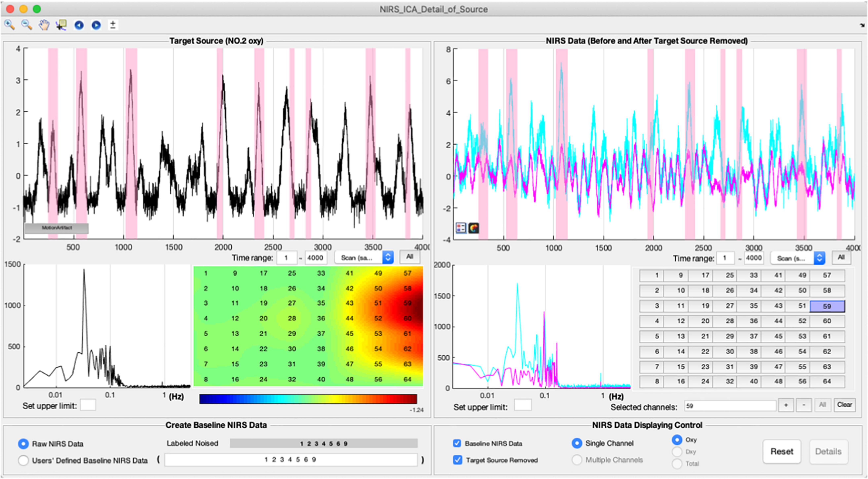The width and height of the screenshot is (868, 479).
Task: Click the Labeled Noised components bar
Action: (x=324, y=443)
